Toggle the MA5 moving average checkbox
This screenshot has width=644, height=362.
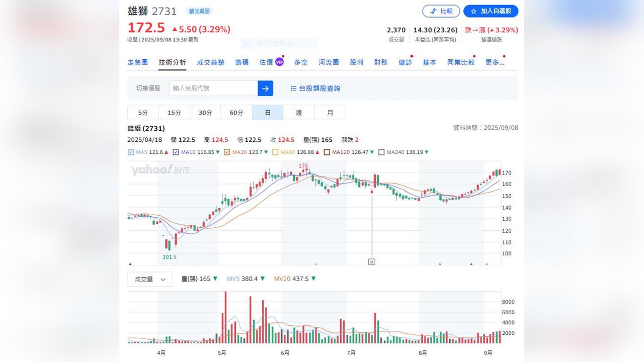click(131, 152)
